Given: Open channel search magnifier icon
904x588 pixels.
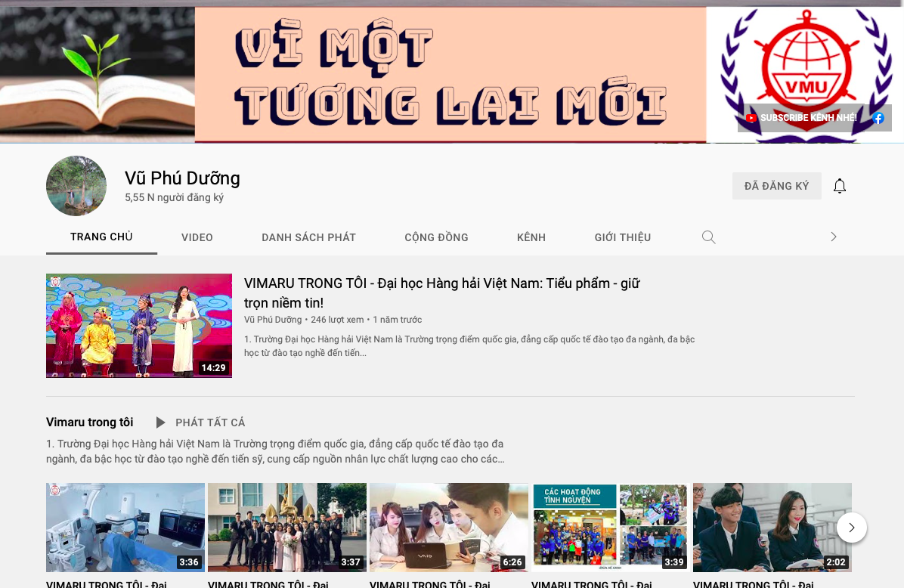Looking at the screenshot, I should coord(708,237).
